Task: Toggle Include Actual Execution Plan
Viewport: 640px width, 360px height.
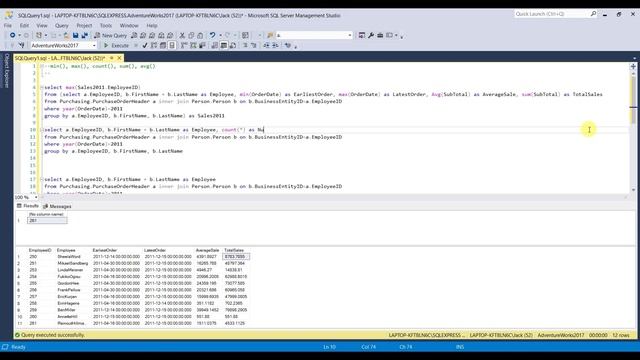Action: (184, 46)
